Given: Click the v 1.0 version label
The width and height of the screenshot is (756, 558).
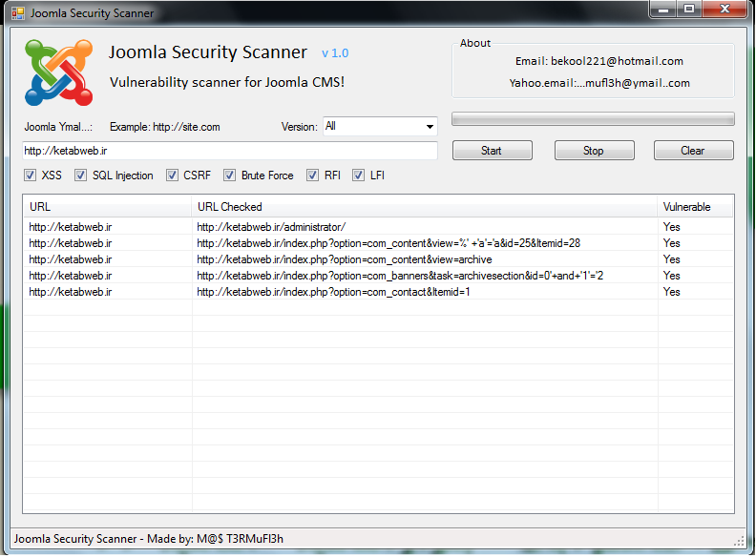Looking at the screenshot, I should click(x=335, y=53).
